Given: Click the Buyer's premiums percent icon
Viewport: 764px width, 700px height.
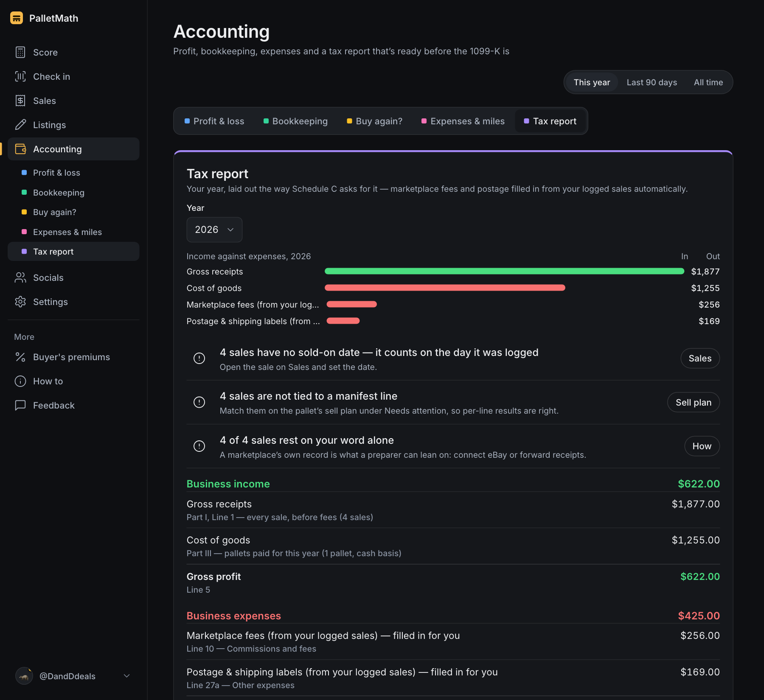Looking at the screenshot, I should [20, 357].
